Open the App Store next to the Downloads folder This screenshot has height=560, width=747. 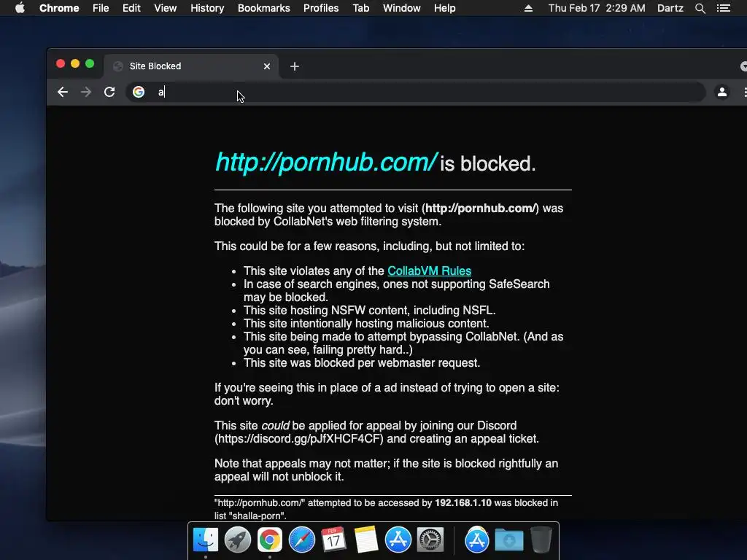click(x=477, y=540)
